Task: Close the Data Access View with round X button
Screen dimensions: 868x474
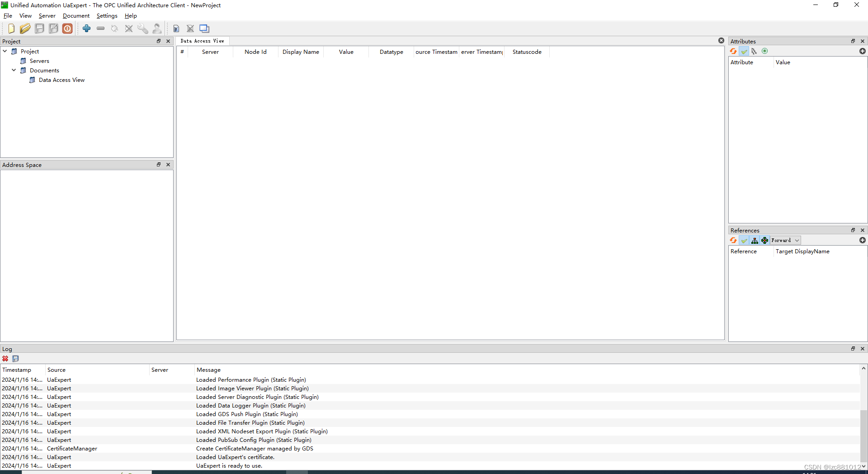Action: (722, 41)
